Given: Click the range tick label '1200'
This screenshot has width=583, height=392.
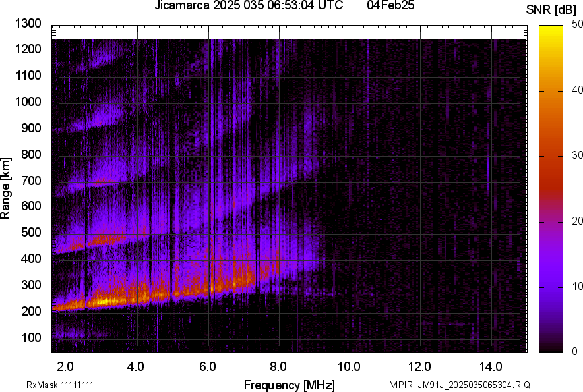Looking at the screenshot, I should click(x=28, y=49).
